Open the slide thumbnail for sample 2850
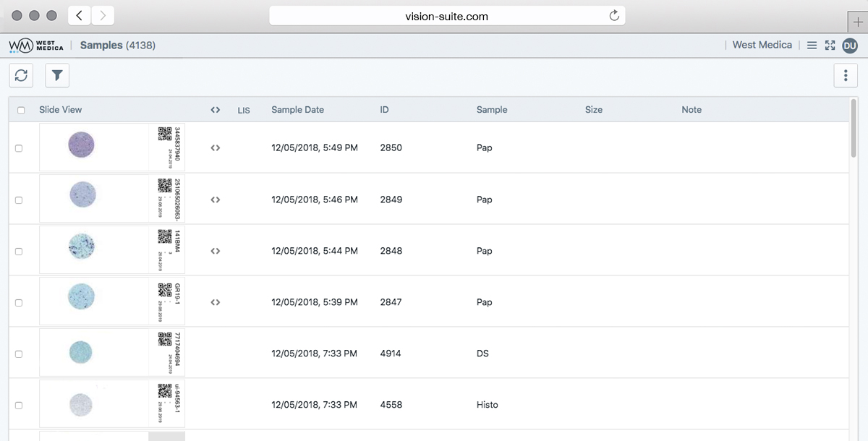The height and width of the screenshot is (441, 868). pos(112,147)
